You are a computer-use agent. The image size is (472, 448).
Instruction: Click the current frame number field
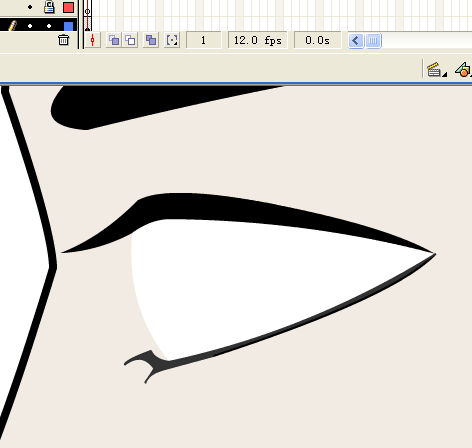pos(203,40)
